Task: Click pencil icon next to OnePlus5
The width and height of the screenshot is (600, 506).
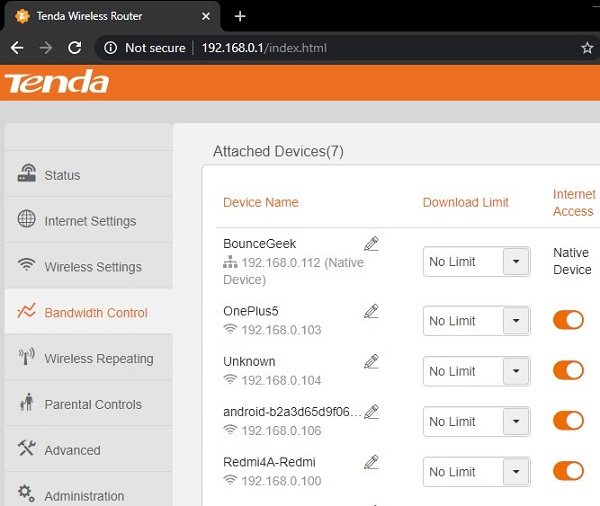Action: (371, 311)
